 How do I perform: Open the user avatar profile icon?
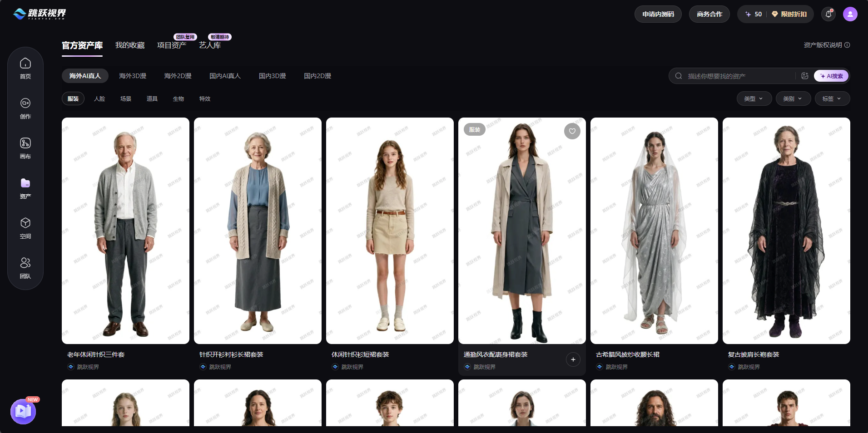coord(850,14)
